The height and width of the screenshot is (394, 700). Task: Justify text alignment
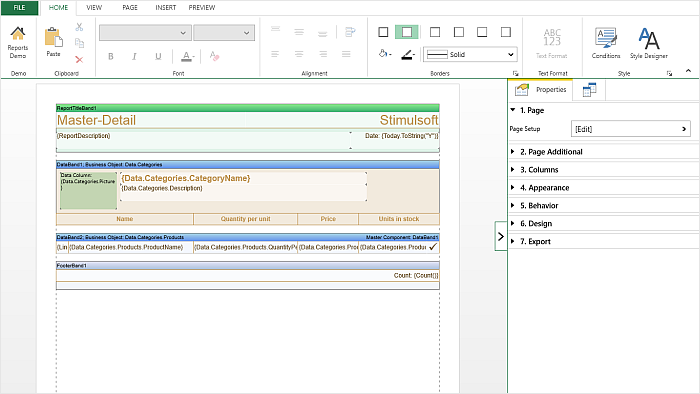pyautogui.click(x=346, y=54)
